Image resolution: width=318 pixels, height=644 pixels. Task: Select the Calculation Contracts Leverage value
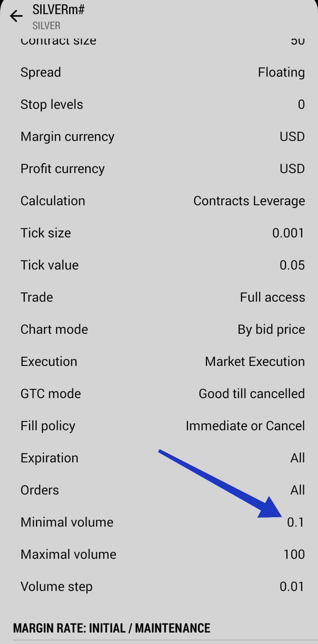[249, 201]
